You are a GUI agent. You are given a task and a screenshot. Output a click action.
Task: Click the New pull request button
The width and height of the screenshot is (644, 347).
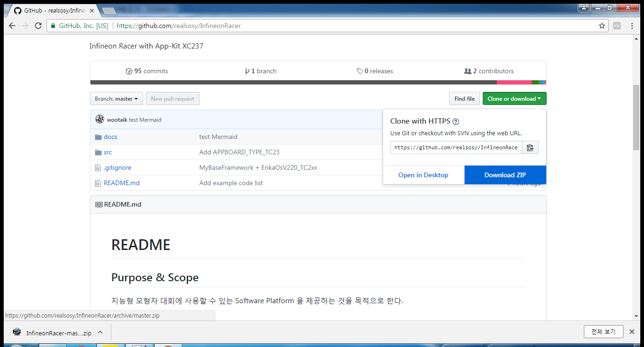(x=172, y=98)
